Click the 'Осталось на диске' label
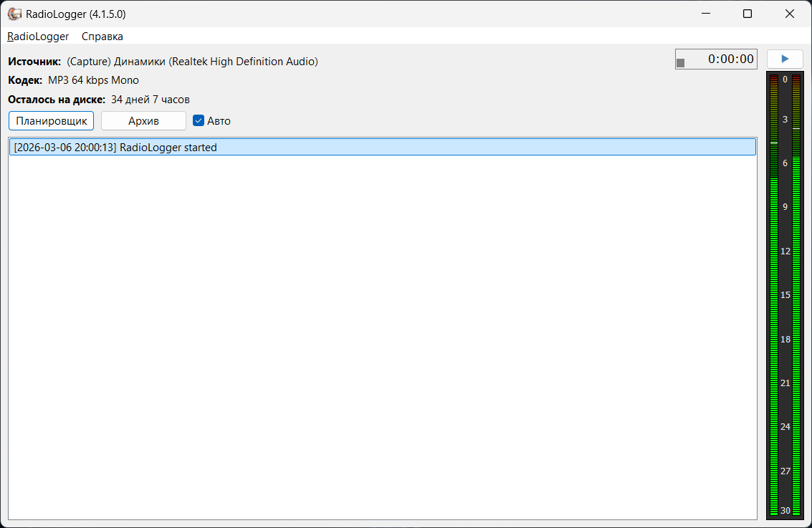This screenshot has height=528, width=812. click(57, 100)
